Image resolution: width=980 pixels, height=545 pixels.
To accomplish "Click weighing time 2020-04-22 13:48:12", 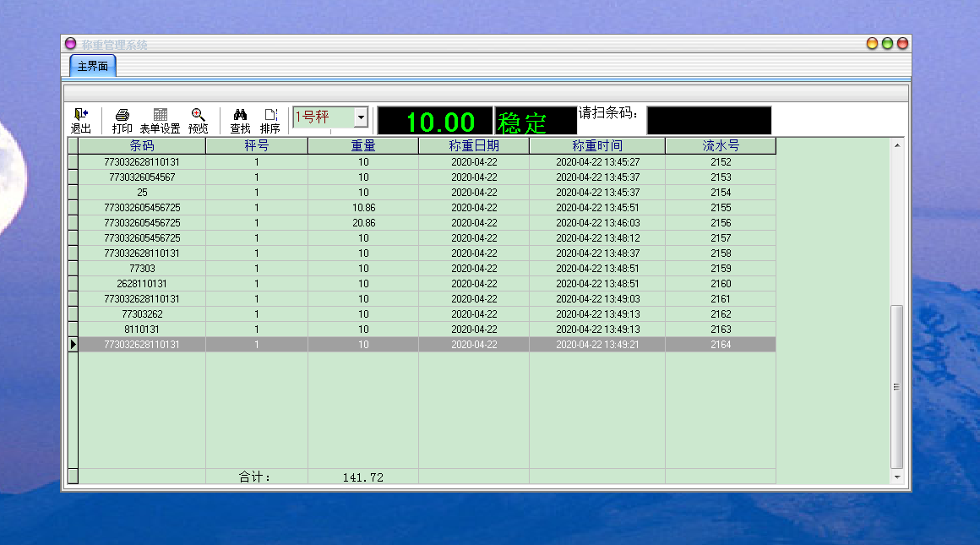I will (x=597, y=238).
